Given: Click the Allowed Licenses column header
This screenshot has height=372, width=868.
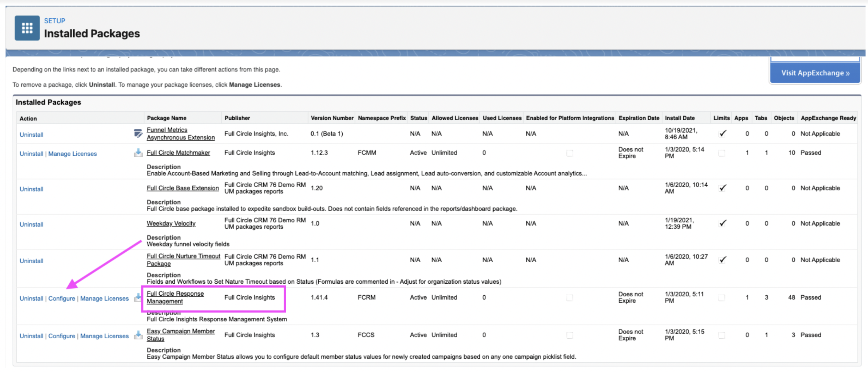Looking at the screenshot, I should click(x=455, y=118).
